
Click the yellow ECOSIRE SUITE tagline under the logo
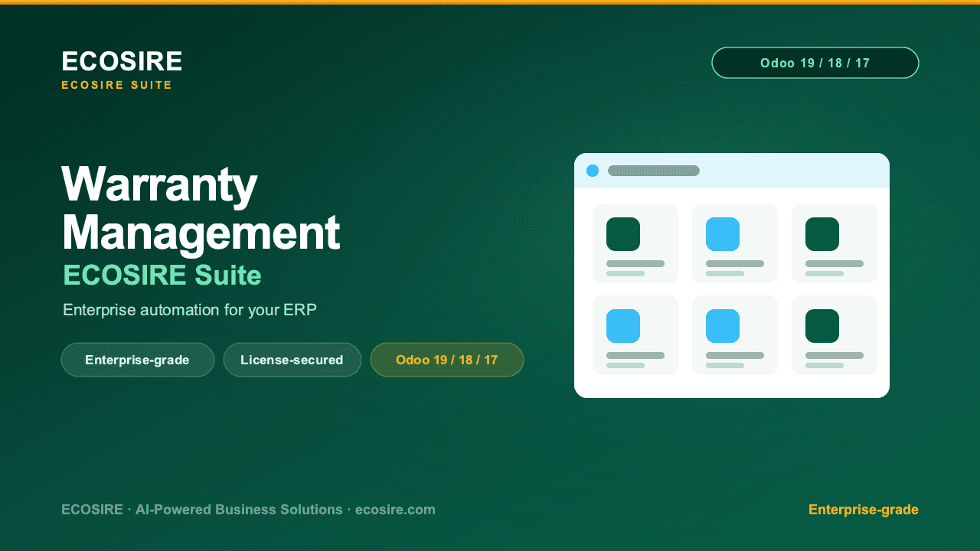pyautogui.click(x=117, y=85)
